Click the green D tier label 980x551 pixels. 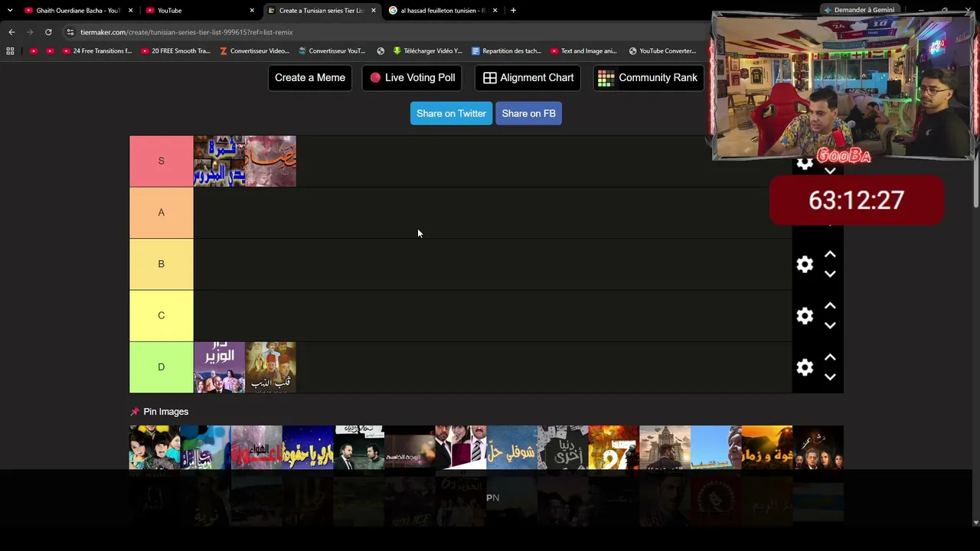[x=162, y=367]
